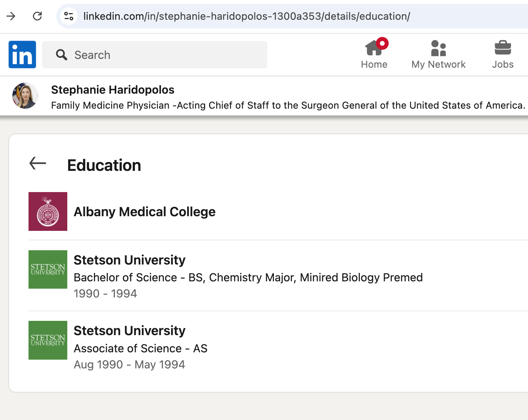Image resolution: width=528 pixels, height=420 pixels.
Task: Click the 1990 - 1994 date range
Action: [x=105, y=293]
